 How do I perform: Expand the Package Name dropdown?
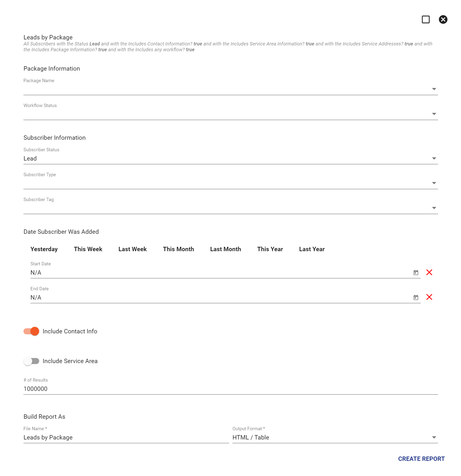click(x=230, y=89)
